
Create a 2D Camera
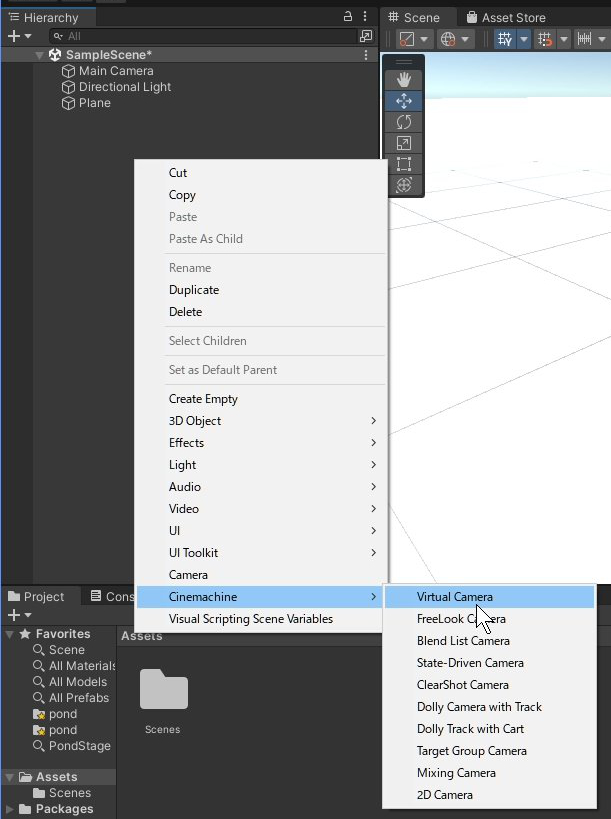(489, 794)
